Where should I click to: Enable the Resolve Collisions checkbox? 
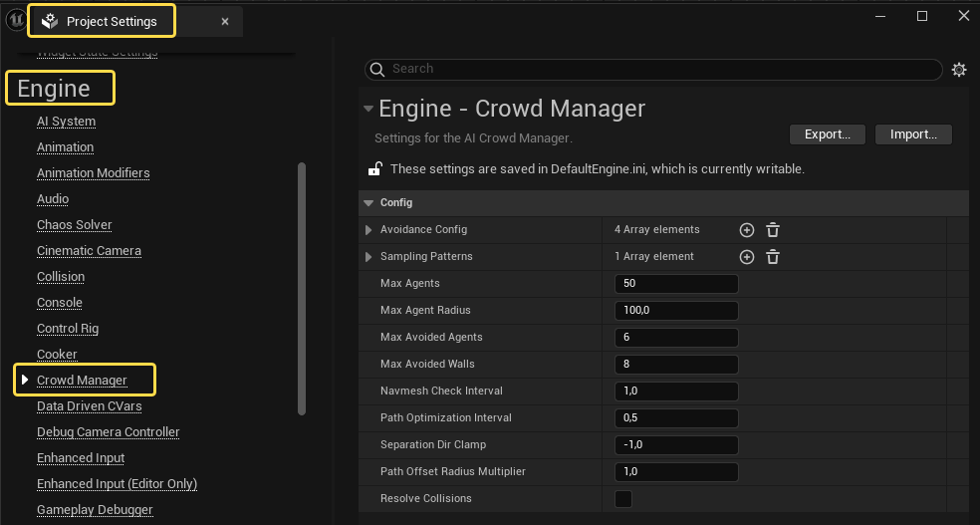point(623,499)
